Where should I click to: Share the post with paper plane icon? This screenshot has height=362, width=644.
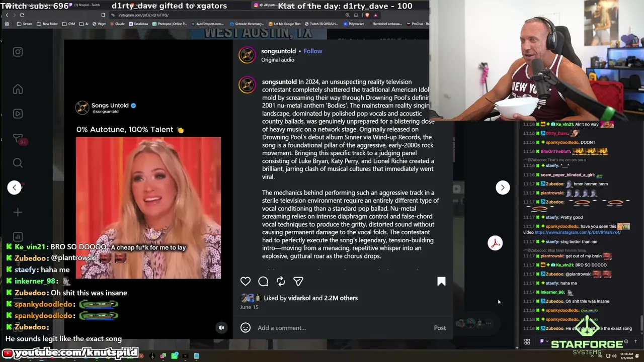[x=298, y=282]
